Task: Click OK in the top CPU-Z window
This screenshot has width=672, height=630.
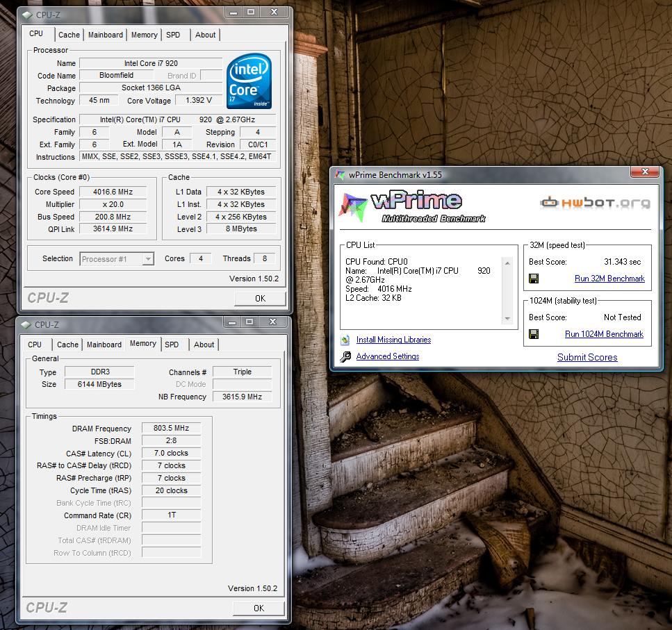Action: 260,299
